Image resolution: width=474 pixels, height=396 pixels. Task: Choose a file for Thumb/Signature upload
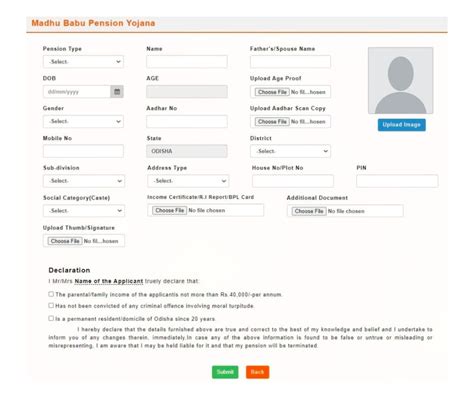tap(65, 241)
